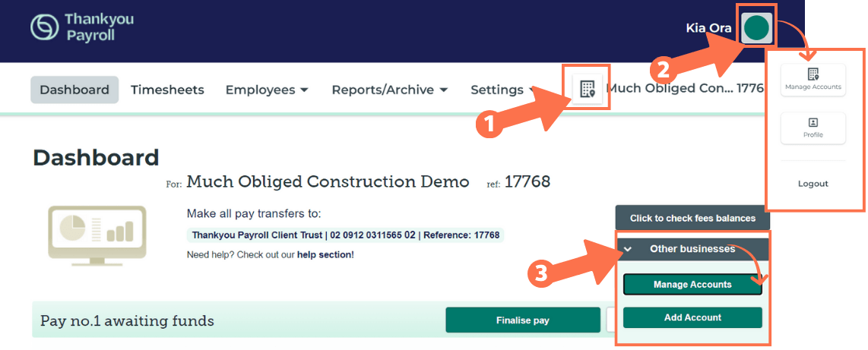Expand the Reports/Archive dropdown menu
868x350 pixels.
coord(390,90)
